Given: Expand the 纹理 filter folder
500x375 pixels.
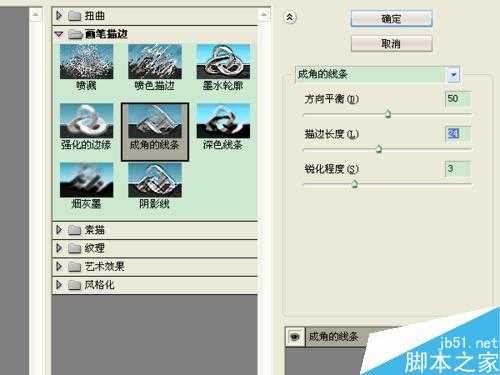Looking at the screenshot, I should (x=59, y=248).
